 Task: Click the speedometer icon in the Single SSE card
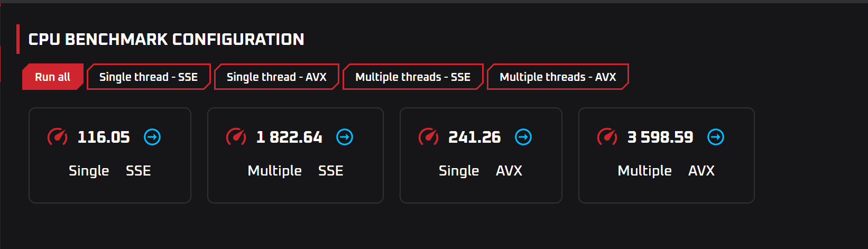[57, 137]
